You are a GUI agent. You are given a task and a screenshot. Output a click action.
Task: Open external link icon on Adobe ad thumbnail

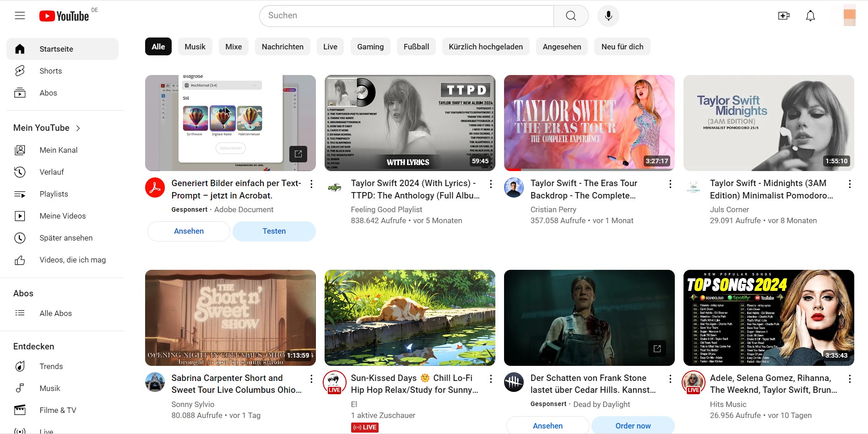(298, 154)
